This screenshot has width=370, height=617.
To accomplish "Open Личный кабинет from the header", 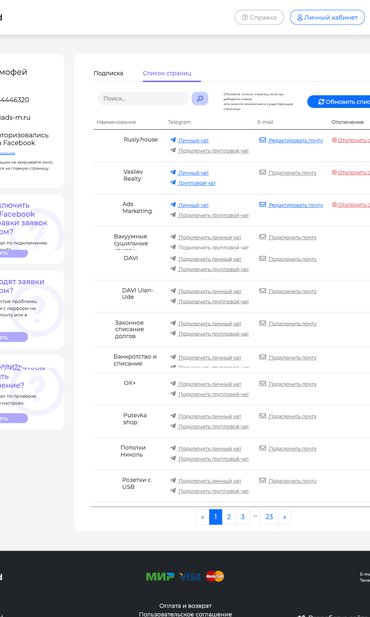I will tap(327, 17).
